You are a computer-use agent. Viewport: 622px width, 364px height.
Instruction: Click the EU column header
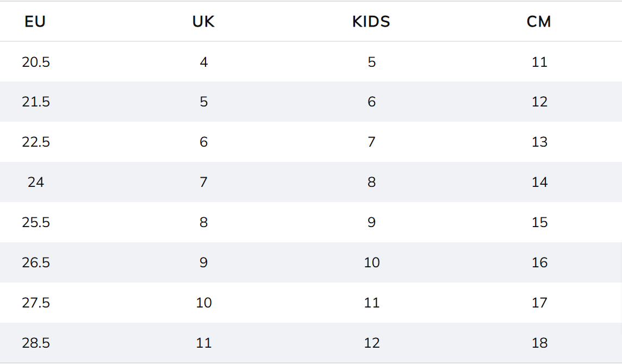tap(35, 21)
